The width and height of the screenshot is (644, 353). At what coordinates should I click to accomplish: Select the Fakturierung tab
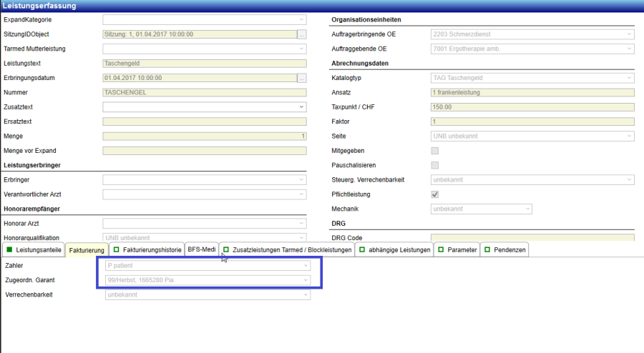[x=87, y=250]
